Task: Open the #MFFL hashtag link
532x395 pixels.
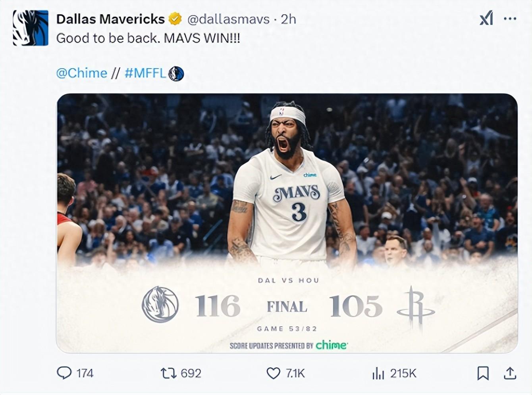Action: pos(145,73)
